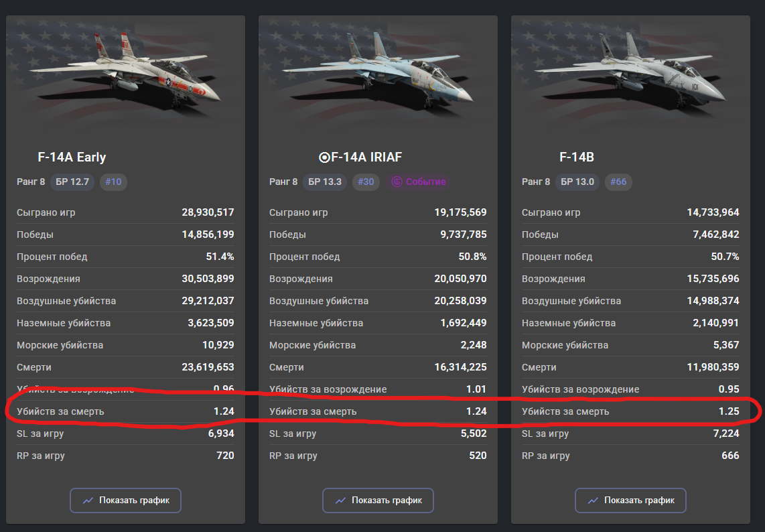The height and width of the screenshot is (532, 765).
Task: Click chart icon in F-14B graph button
Action: coord(593,501)
